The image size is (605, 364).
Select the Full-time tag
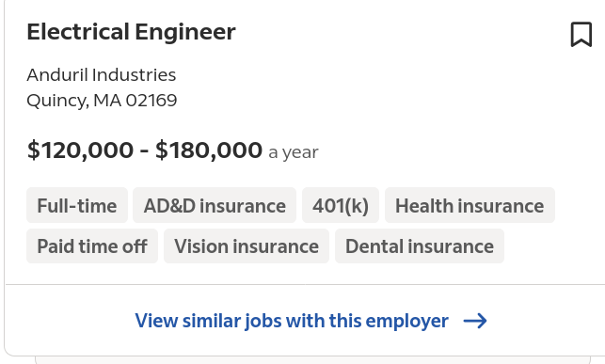click(77, 206)
